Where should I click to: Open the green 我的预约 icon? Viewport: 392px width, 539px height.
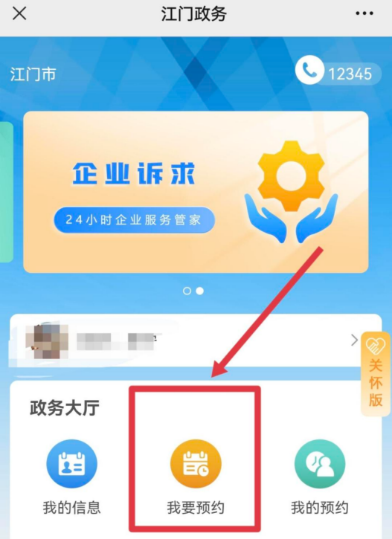pyautogui.click(x=320, y=464)
